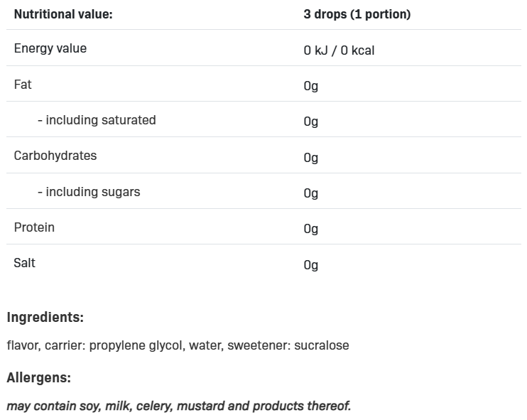Viewport: 527px width, 420px height.
Task: Select the including saturated row label
Action: pyautogui.click(x=97, y=120)
